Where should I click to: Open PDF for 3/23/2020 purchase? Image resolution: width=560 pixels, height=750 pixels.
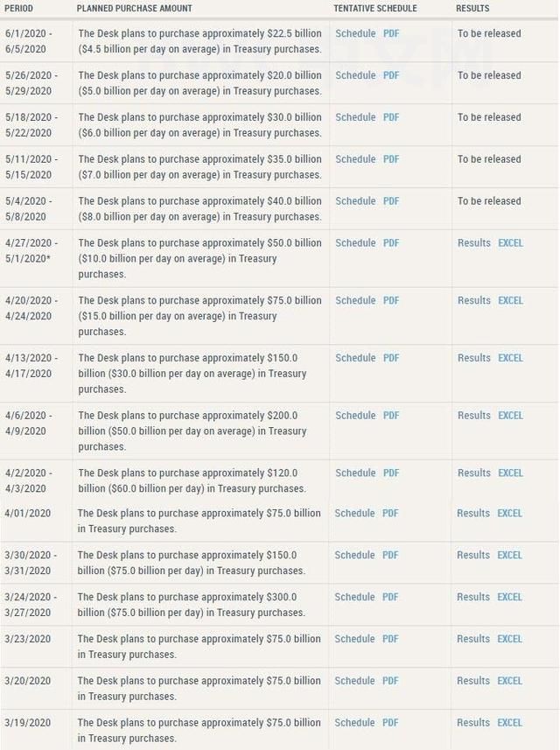390,639
